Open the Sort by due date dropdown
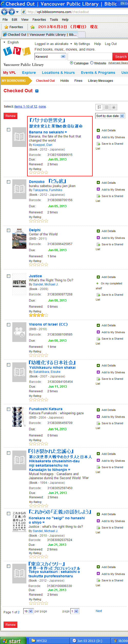This screenshot has width=128, height=644. tap(110, 116)
